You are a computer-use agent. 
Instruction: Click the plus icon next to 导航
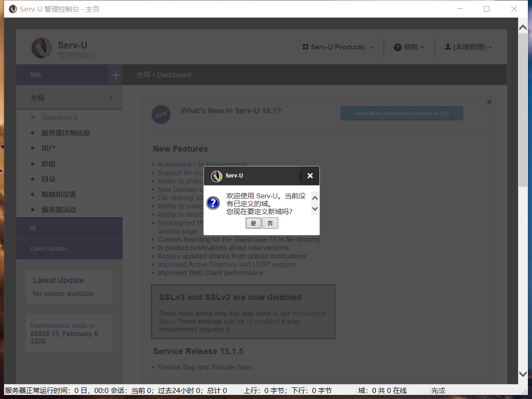[x=116, y=75]
